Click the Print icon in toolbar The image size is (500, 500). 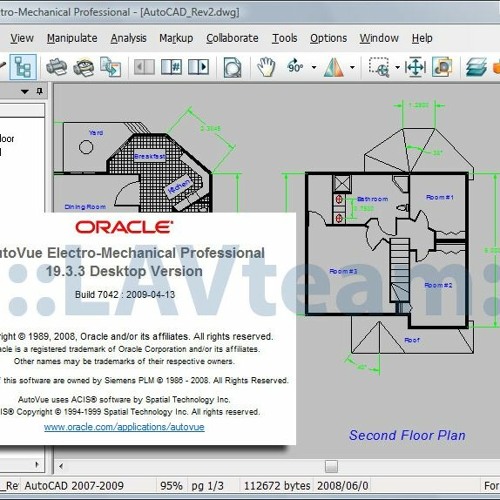pos(56,67)
